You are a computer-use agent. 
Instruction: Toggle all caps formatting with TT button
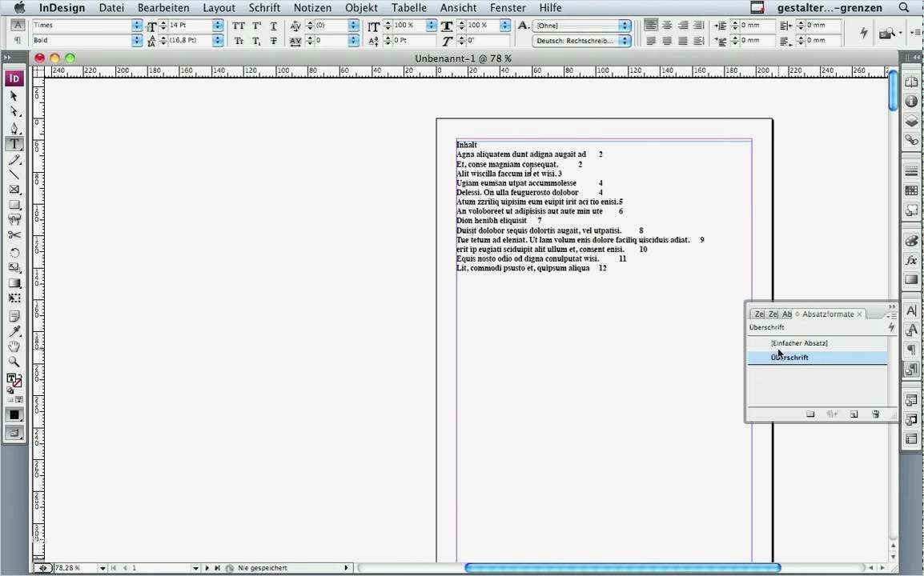238,25
